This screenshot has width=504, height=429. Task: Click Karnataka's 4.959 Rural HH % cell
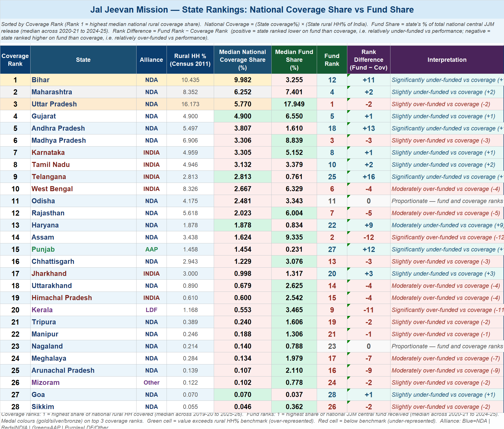(x=190, y=153)
